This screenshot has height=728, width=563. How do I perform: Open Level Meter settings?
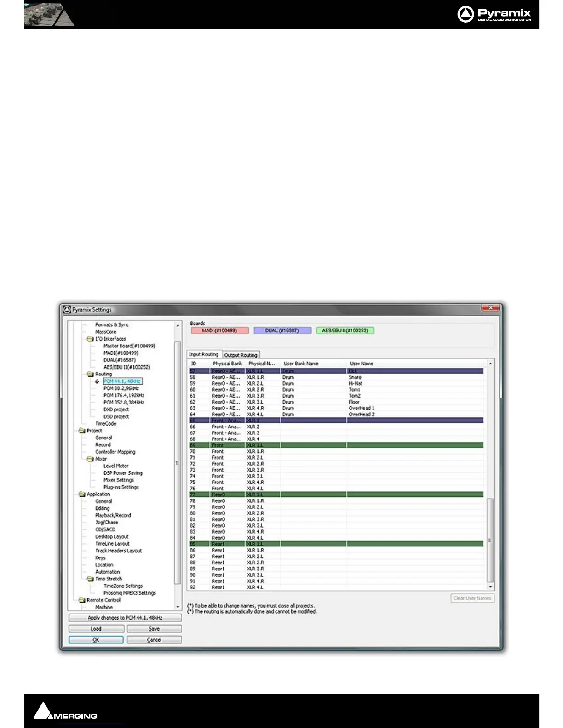[116, 466]
